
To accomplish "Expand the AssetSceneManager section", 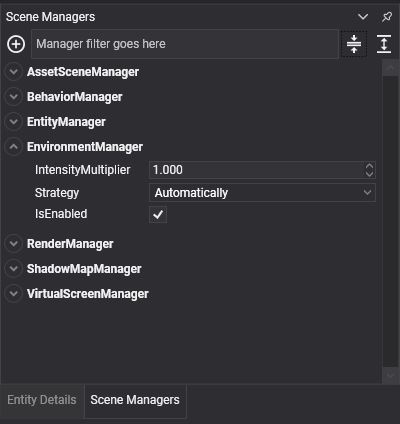I will (14, 72).
